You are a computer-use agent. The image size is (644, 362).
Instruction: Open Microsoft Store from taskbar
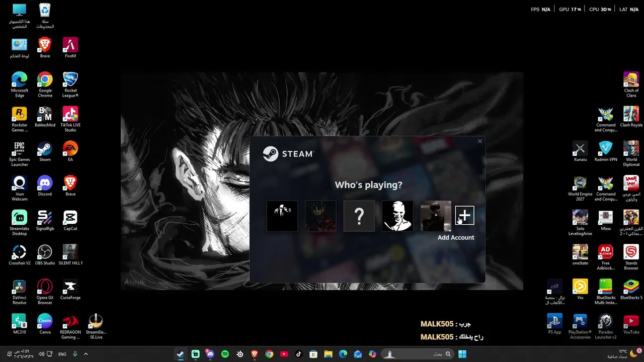[313, 354]
